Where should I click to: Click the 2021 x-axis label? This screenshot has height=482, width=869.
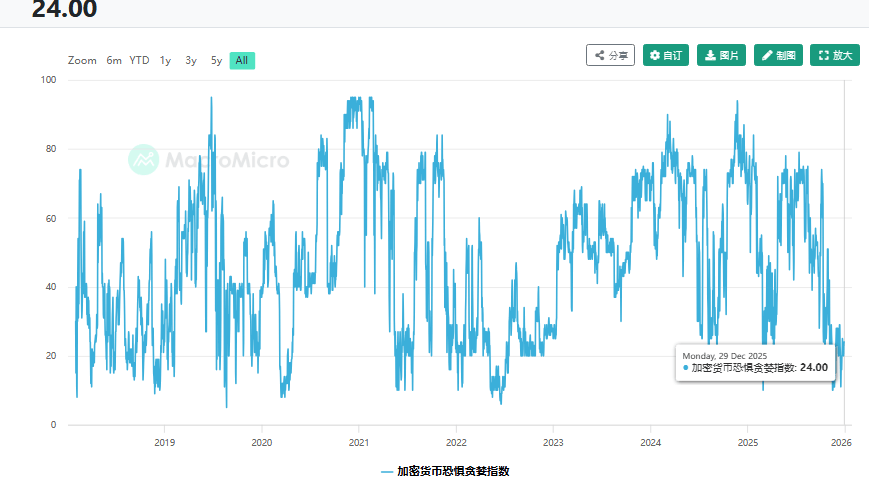359,442
